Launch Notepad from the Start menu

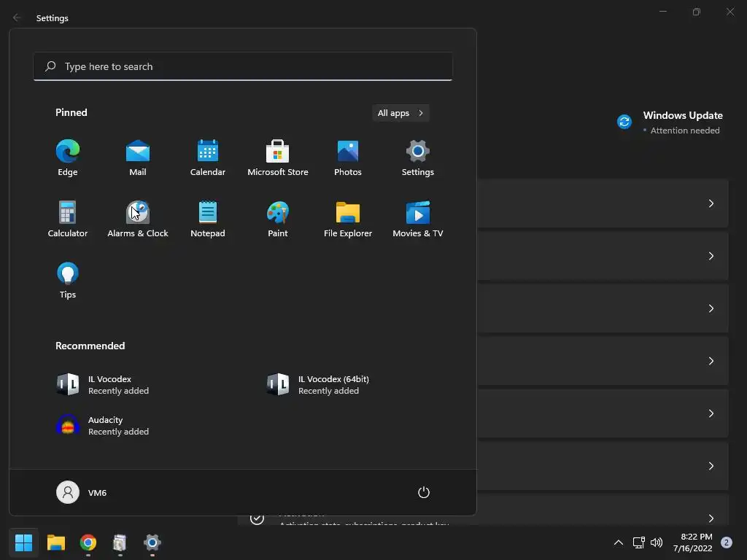point(208,219)
